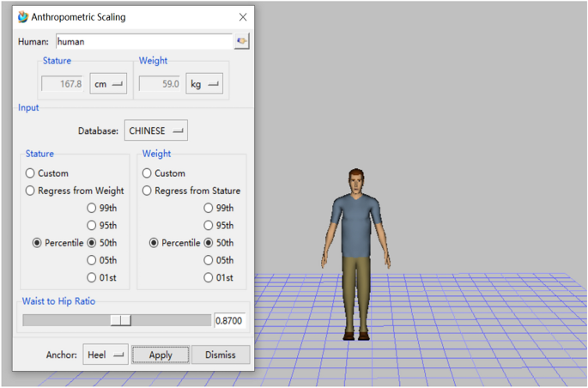Click the Human name input field
This screenshot has width=588, height=388.
(x=144, y=41)
